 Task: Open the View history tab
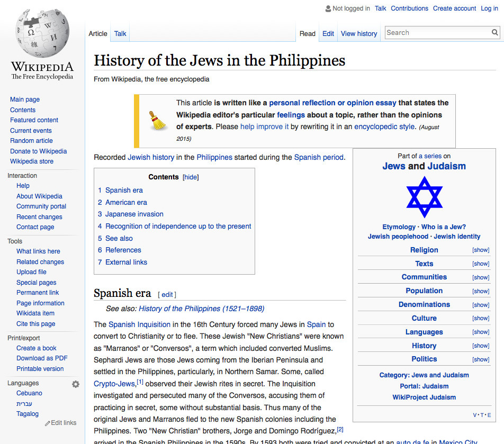pos(358,33)
